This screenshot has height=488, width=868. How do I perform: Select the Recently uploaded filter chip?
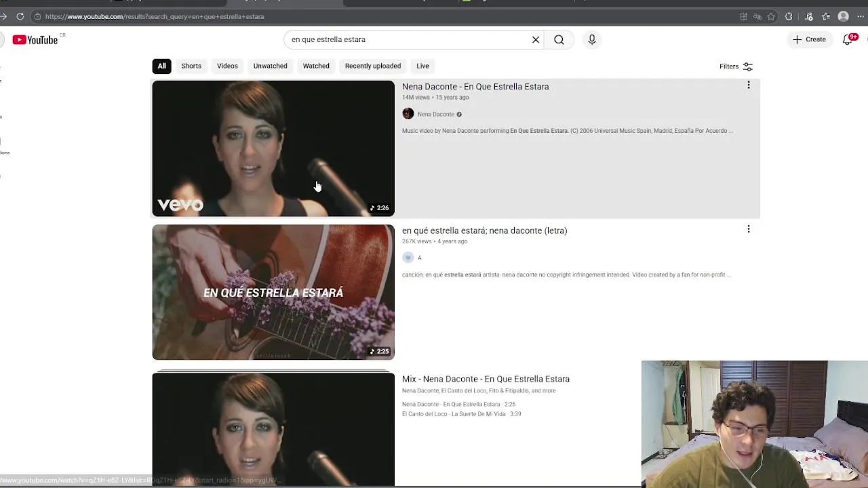(373, 66)
